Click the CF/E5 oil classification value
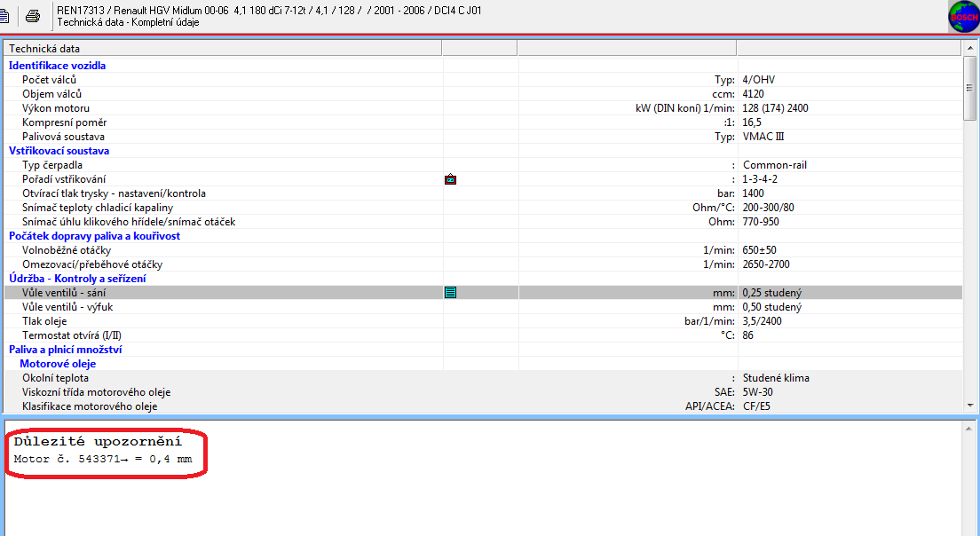Image resolution: width=980 pixels, height=536 pixels. [756, 406]
